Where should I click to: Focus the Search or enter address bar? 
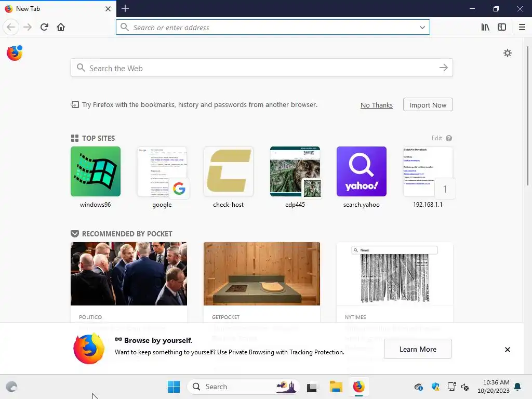coord(273,27)
